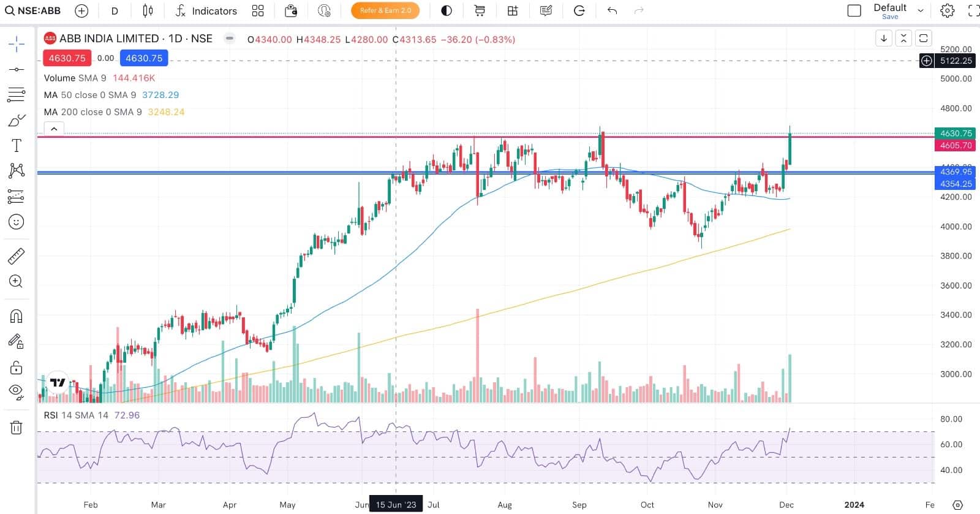The height and width of the screenshot is (514, 980).
Task: Open the chart patterns tool
Action: click(17, 170)
